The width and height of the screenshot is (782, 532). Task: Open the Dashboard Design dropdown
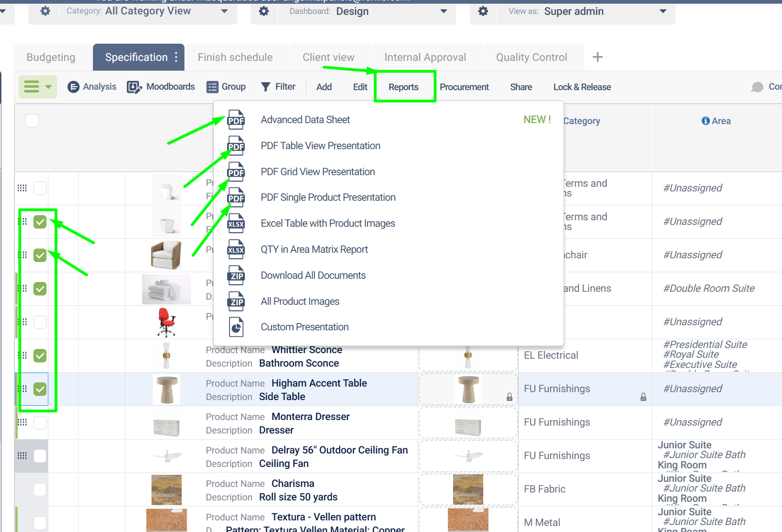pos(443,11)
